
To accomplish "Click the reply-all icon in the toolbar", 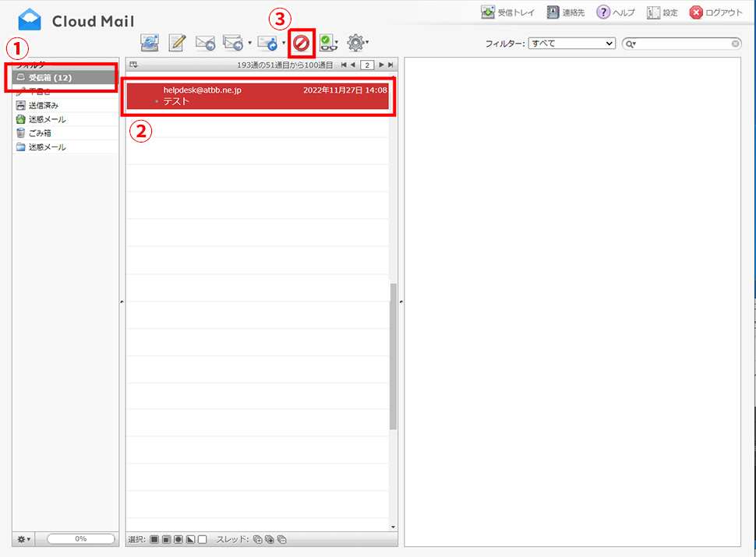I will [232, 43].
